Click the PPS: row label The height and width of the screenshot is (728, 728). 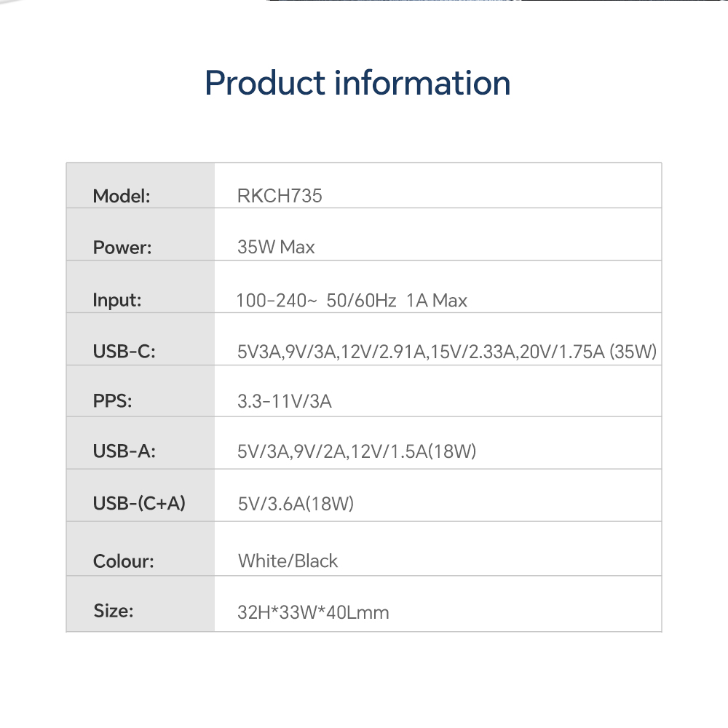coord(113,400)
